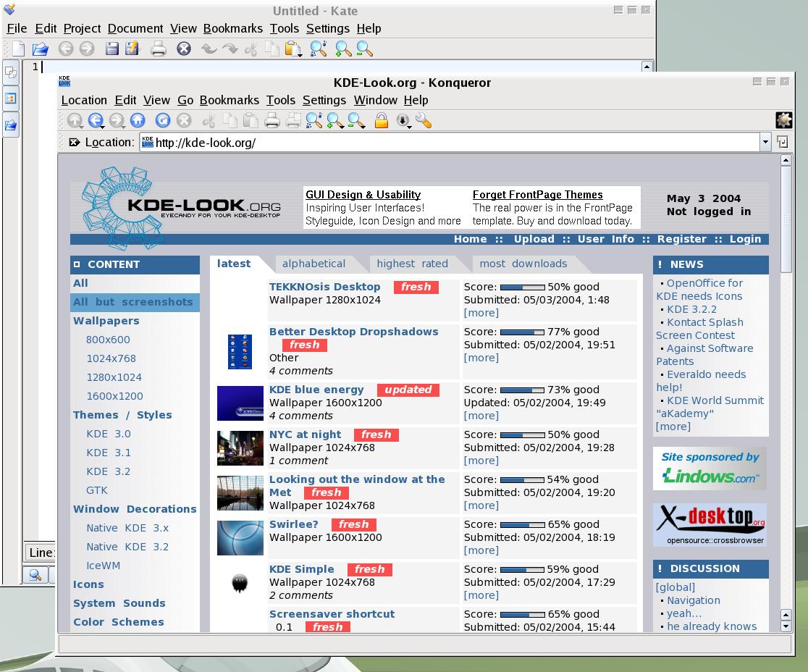Click the Open file folder icon in Kate toolbar
This screenshot has width=808, height=672.
[x=41, y=49]
